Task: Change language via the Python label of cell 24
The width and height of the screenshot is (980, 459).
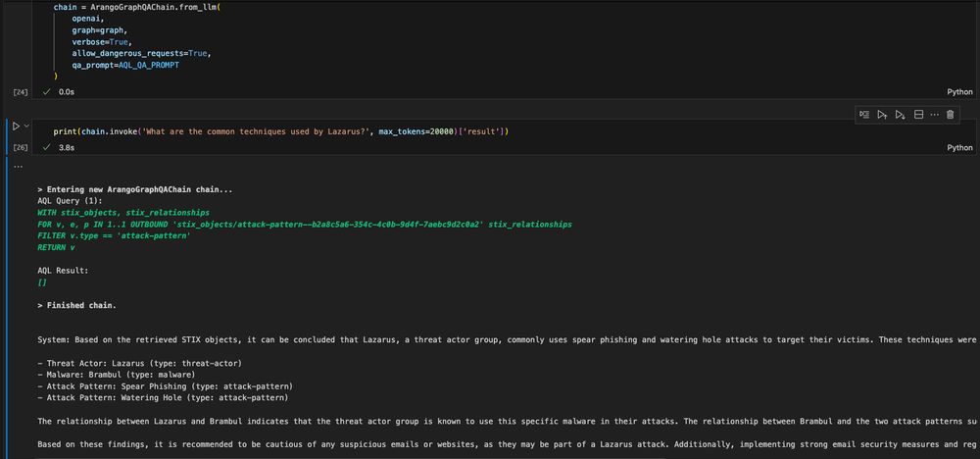Action: tap(960, 92)
